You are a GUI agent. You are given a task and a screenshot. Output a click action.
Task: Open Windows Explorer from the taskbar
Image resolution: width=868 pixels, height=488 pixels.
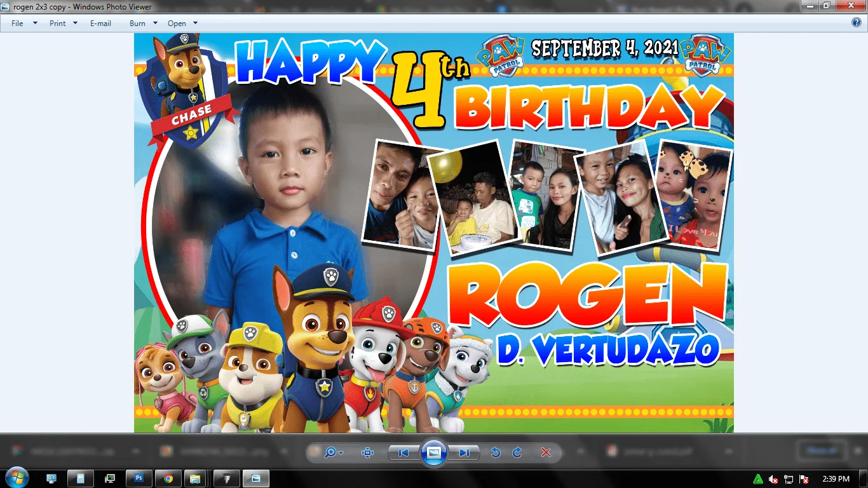[196, 478]
